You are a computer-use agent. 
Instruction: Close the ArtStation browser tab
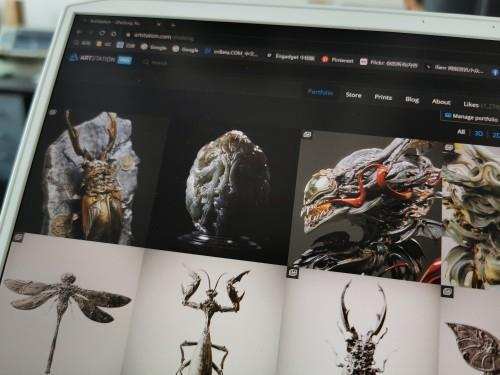tap(159, 24)
